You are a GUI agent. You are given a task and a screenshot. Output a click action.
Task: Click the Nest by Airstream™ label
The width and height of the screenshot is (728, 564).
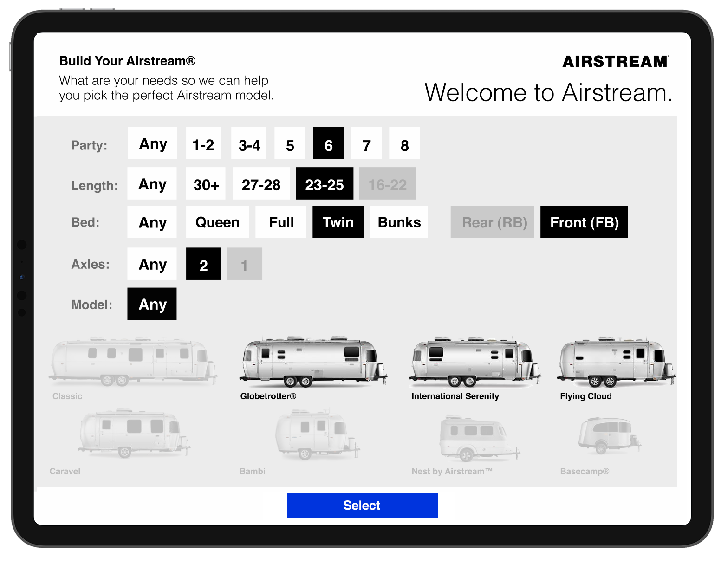(452, 472)
